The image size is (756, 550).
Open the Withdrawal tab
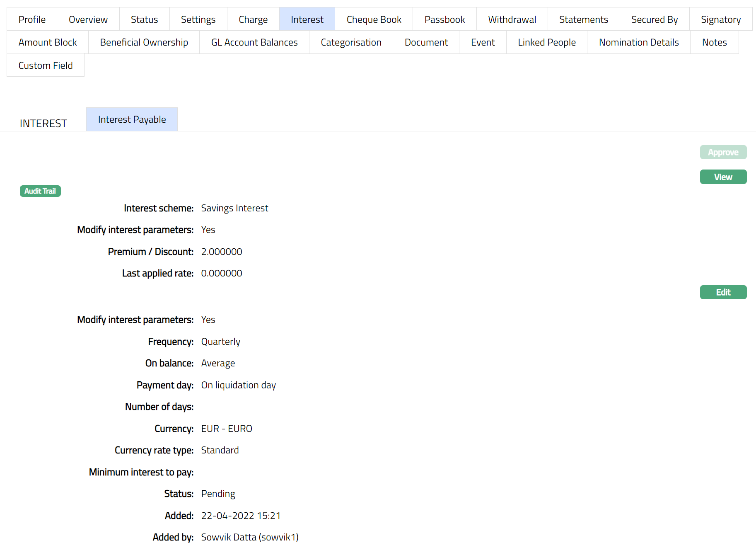512,19
